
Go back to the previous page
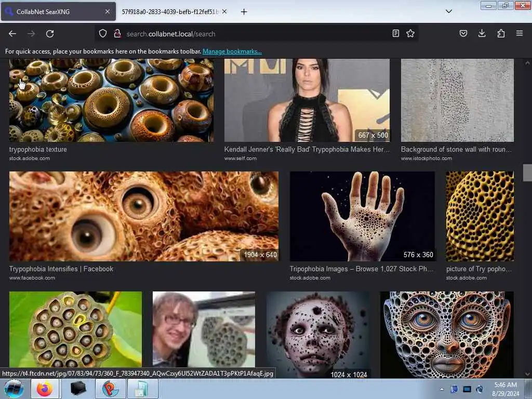point(12,34)
